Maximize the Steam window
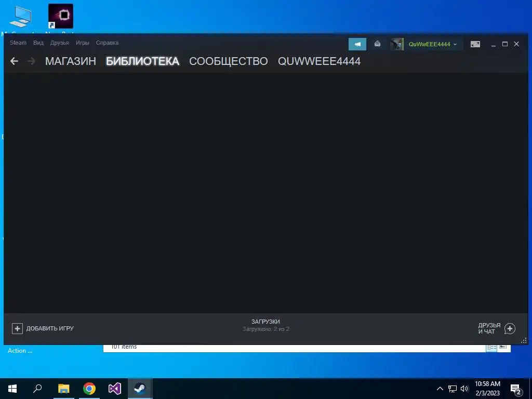The height and width of the screenshot is (399, 532). (x=505, y=44)
